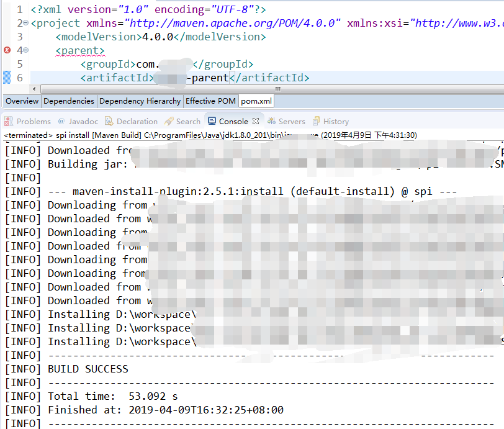Switch to the Dependencies tab
Screen dimensions: 504x429
click(69, 101)
